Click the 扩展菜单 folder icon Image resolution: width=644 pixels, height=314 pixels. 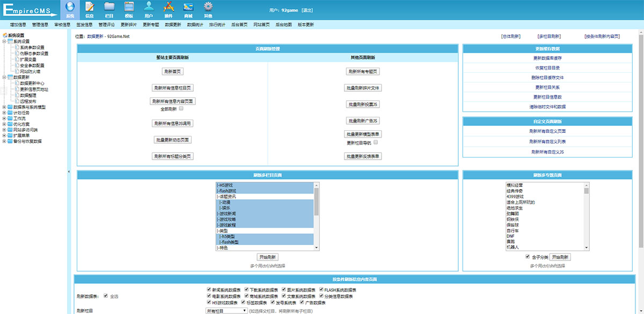click(x=10, y=136)
